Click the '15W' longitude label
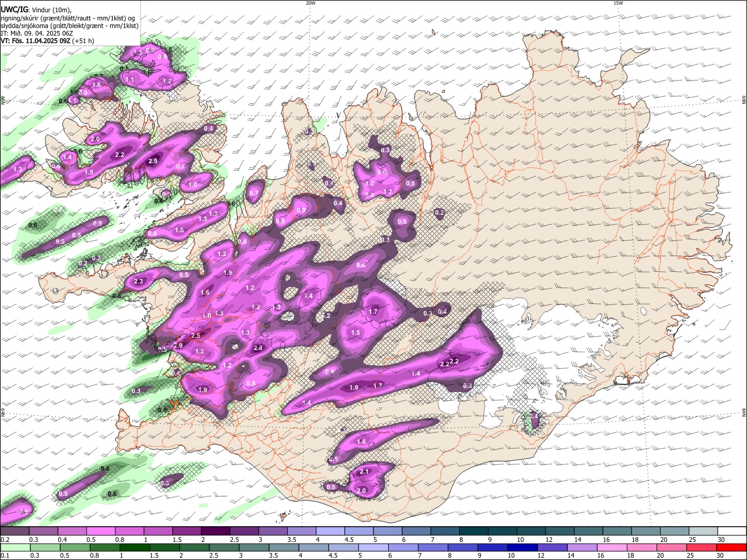This screenshot has height=560, width=747. click(x=618, y=3)
